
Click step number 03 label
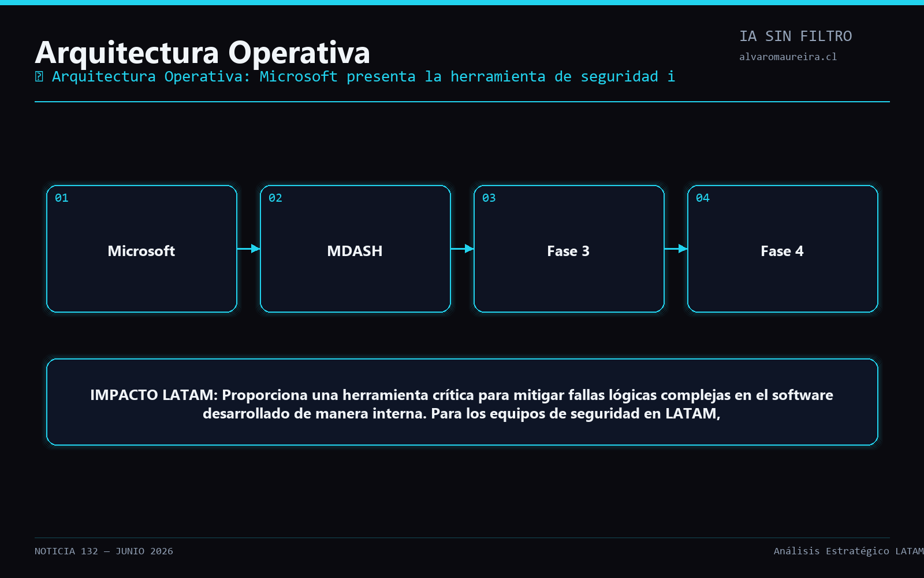[489, 198]
